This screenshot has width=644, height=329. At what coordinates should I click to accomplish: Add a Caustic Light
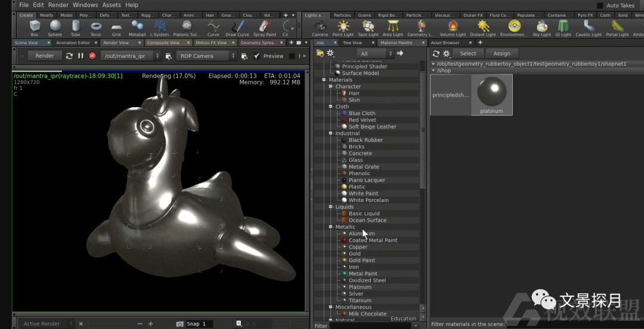[589, 29]
